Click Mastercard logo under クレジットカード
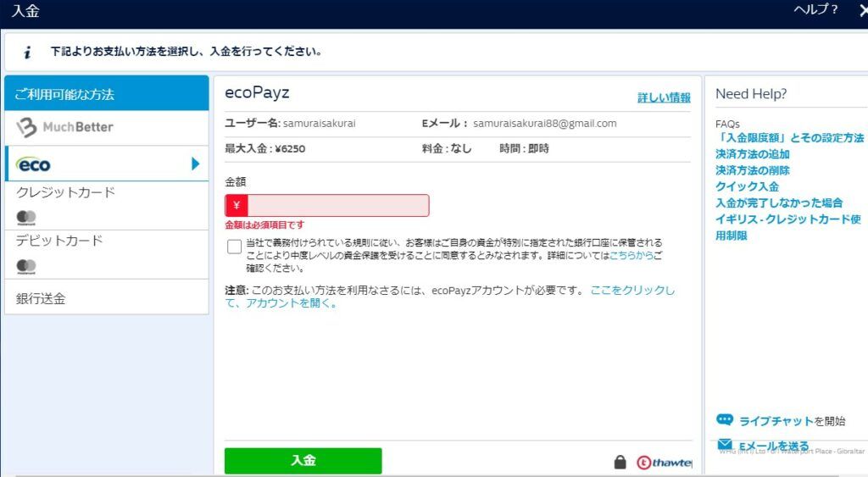Screen dimensions: 868x477 pos(26,218)
